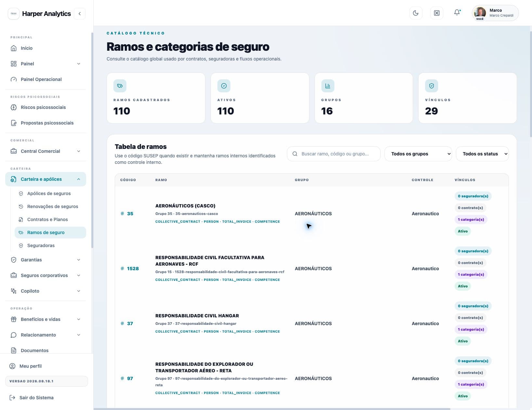532x410 pixels.
Task: Open the Todos os status dropdown
Action: [482, 154]
